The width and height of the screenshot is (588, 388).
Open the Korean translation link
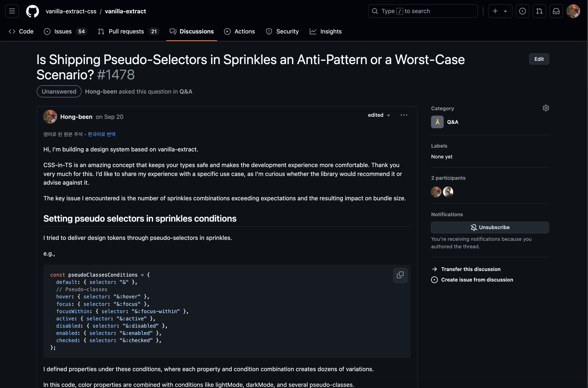click(x=101, y=134)
